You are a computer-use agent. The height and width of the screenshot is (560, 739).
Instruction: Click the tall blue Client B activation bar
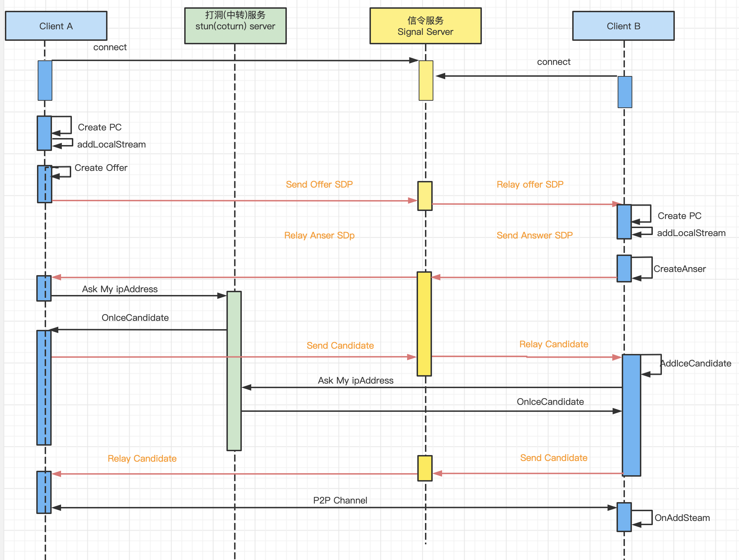click(x=631, y=415)
